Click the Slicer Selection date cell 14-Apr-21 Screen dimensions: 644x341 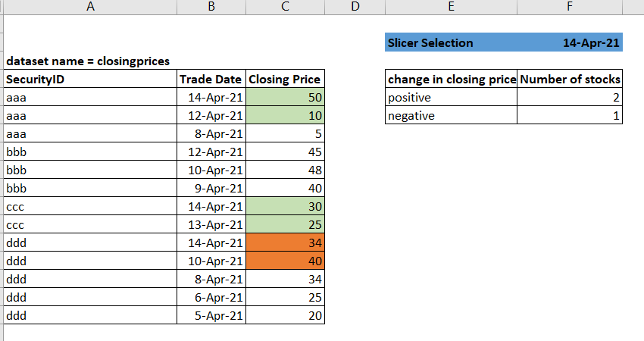(x=570, y=42)
